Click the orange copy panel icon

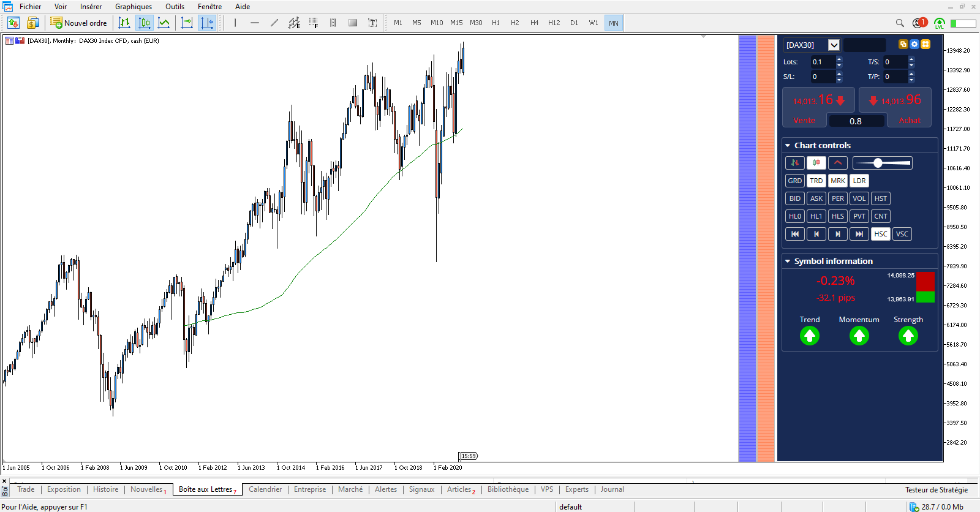[903, 44]
